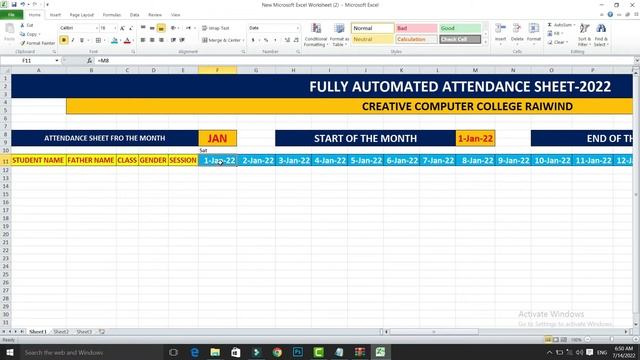This screenshot has width=640, height=360.
Task: Click Increase Indent icon
Action: pos(182,40)
